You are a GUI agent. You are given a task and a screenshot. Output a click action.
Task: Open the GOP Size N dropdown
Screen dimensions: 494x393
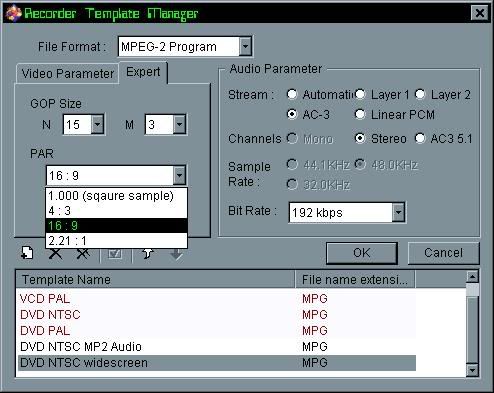pyautogui.click(x=97, y=124)
